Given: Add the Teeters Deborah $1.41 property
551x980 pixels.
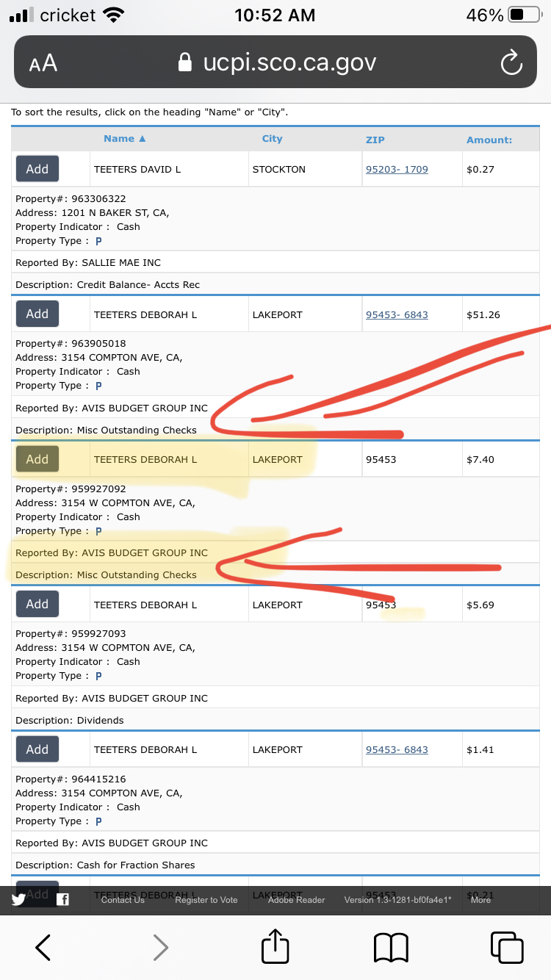Looking at the screenshot, I should click(37, 749).
